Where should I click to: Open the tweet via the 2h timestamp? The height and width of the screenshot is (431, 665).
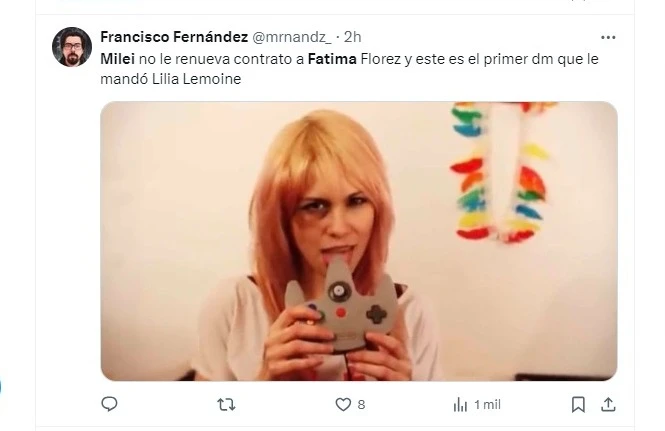[352, 37]
